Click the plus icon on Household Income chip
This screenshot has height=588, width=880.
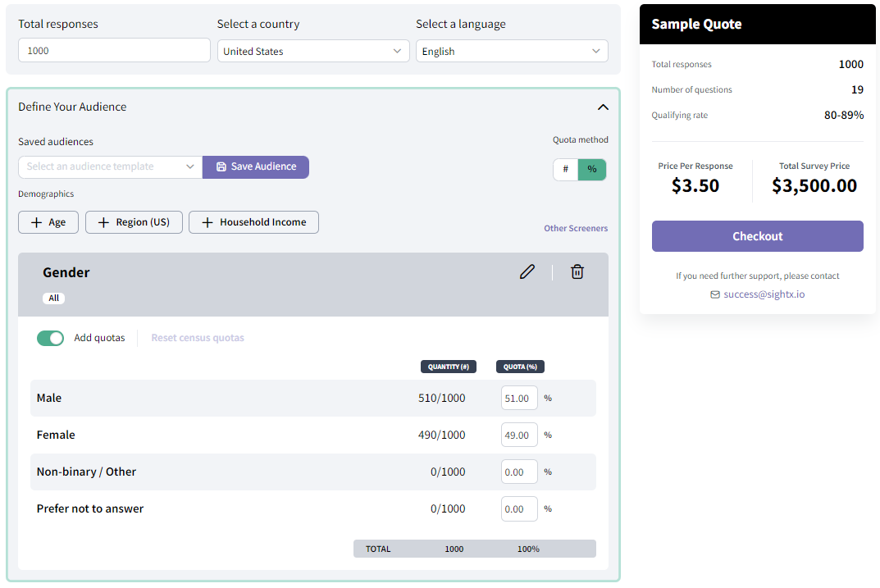pos(207,223)
